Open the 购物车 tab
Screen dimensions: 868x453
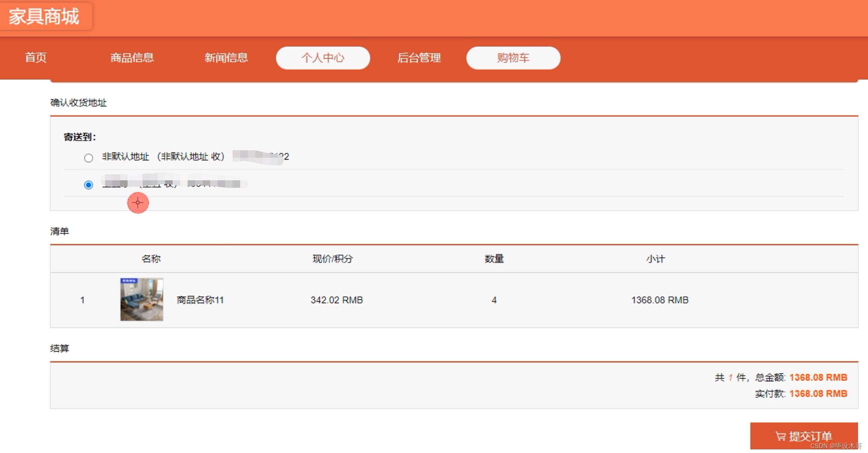pyautogui.click(x=513, y=58)
